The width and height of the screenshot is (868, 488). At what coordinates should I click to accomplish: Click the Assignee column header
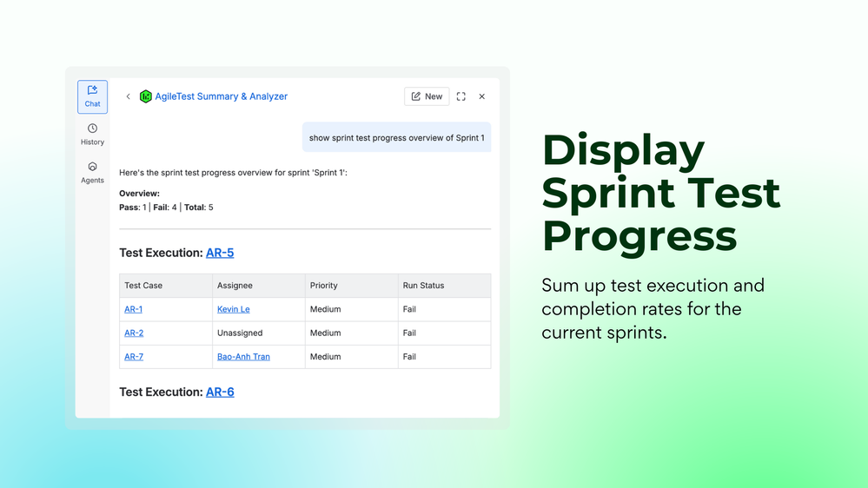pyautogui.click(x=259, y=286)
